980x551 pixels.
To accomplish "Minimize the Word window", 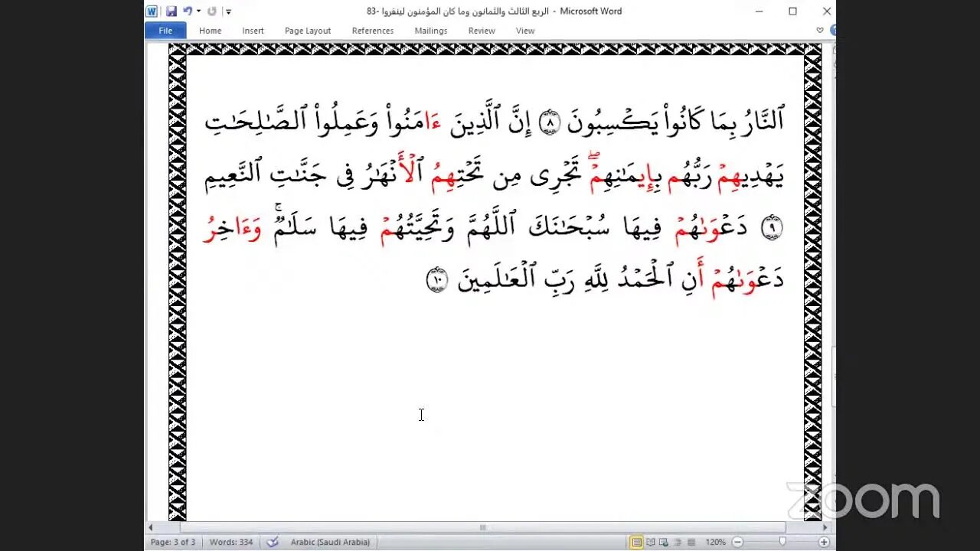I will point(758,11).
